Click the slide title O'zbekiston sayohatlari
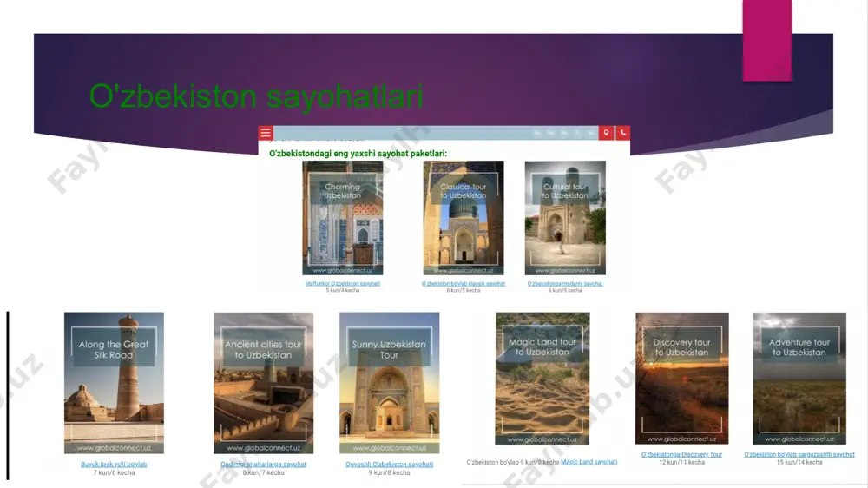 256,96
